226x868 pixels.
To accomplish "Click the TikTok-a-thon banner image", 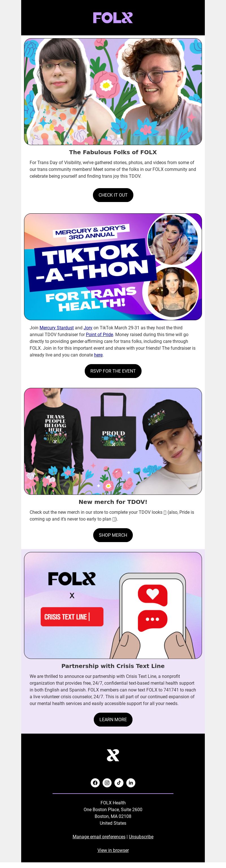I will [x=113, y=267].
